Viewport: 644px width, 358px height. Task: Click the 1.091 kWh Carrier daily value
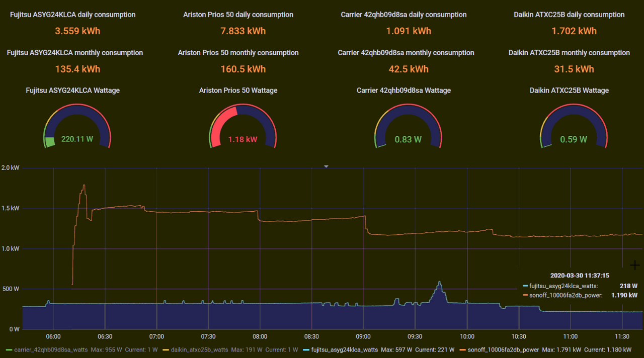409,31
